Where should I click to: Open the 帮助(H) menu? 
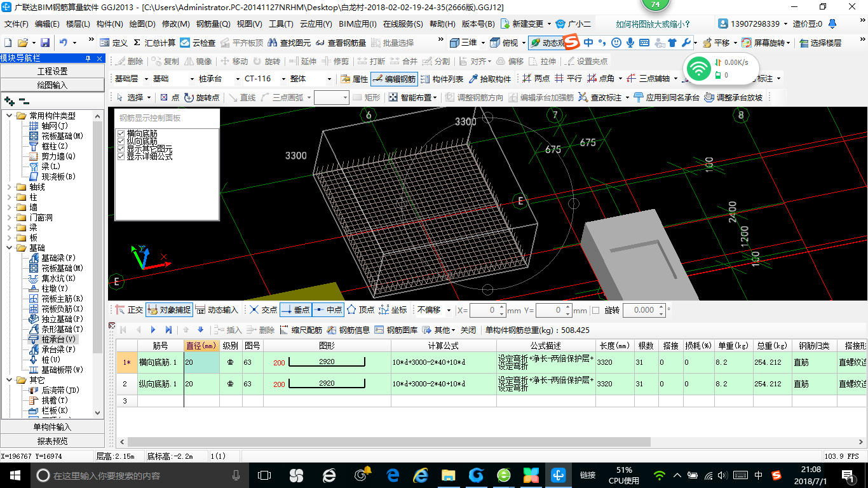(x=442, y=24)
